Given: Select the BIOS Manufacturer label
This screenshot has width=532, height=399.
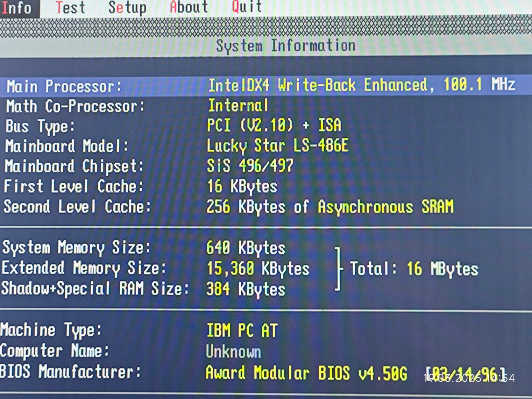Looking at the screenshot, I should pyautogui.click(x=70, y=372).
